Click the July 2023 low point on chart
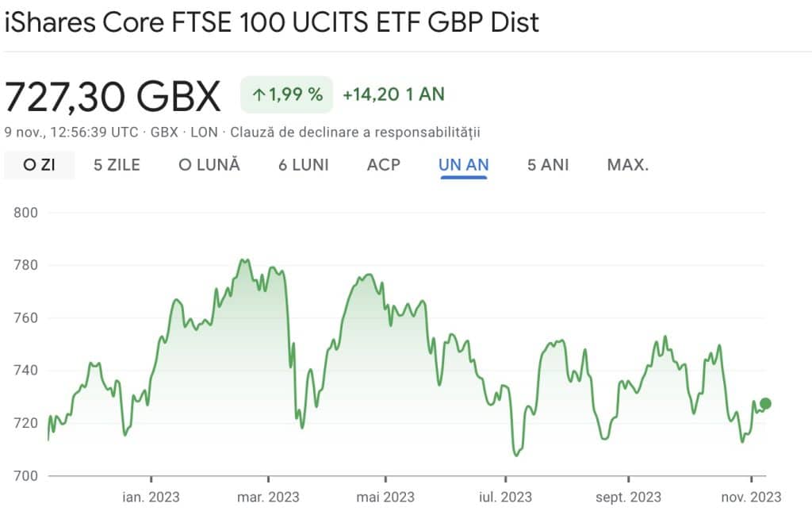This screenshot has width=812, height=523. pos(518,455)
